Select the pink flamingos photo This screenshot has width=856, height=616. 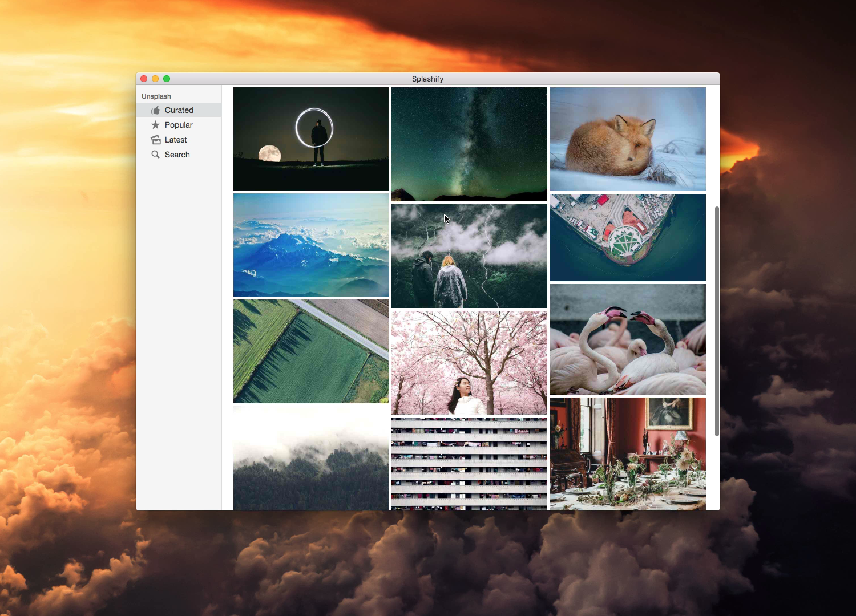pyautogui.click(x=628, y=339)
